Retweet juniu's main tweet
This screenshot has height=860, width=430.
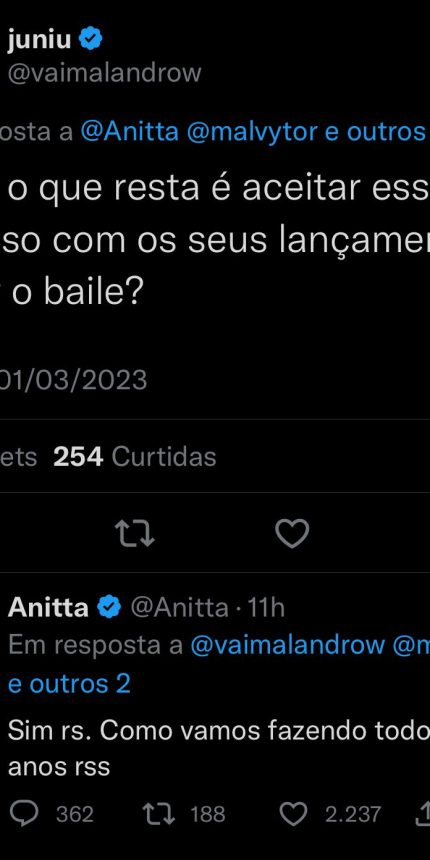click(134, 534)
